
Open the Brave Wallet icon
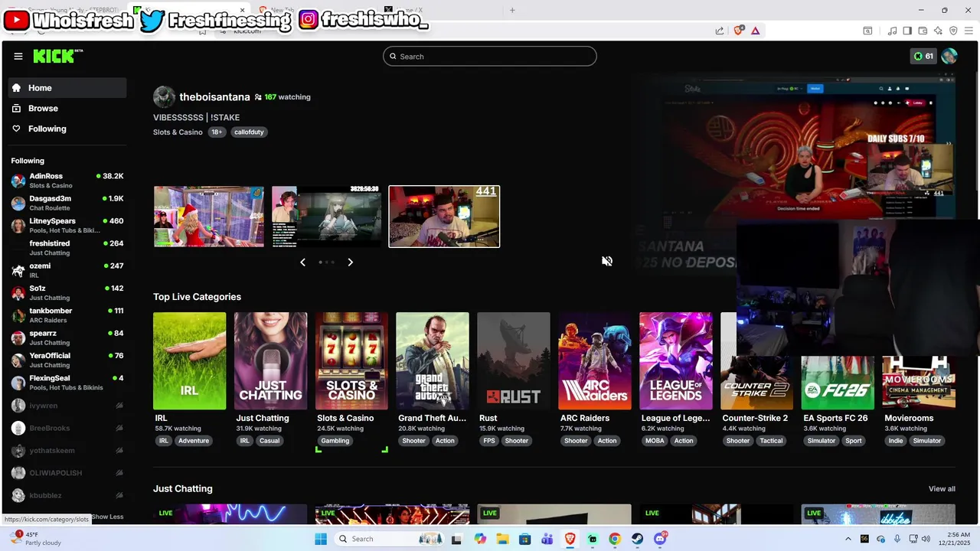tap(923, 31)
